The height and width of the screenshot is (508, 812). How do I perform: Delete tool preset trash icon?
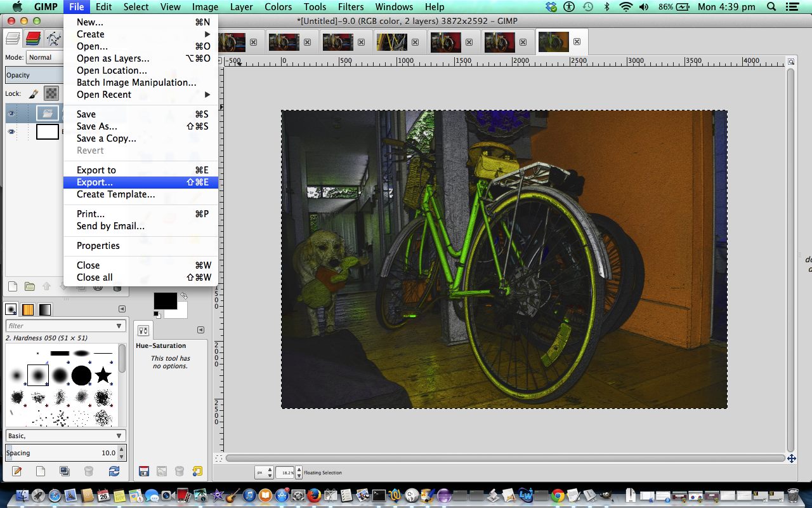pos(180,471)
